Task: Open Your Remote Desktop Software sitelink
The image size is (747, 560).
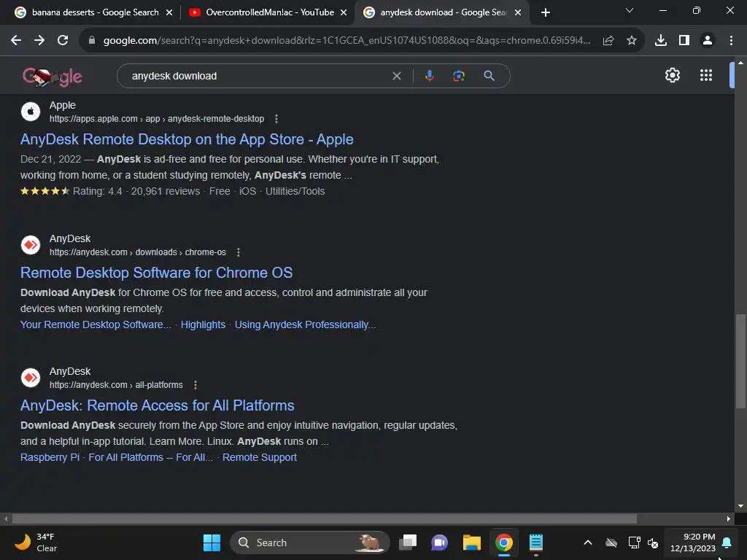Action: 96,324
